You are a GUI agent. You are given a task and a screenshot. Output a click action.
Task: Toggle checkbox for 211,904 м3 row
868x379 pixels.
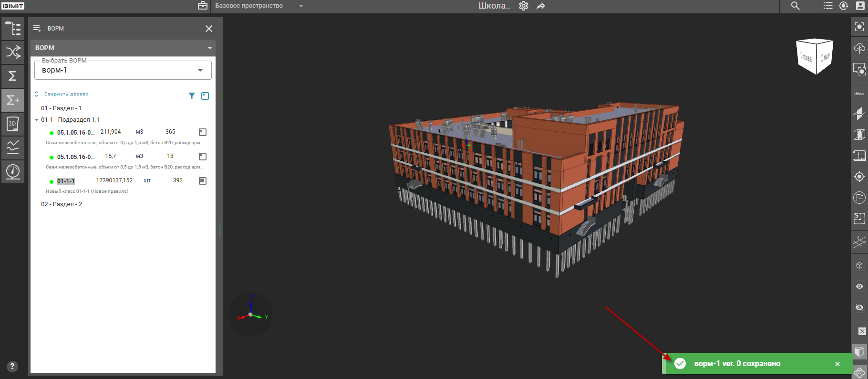point(203,132)
